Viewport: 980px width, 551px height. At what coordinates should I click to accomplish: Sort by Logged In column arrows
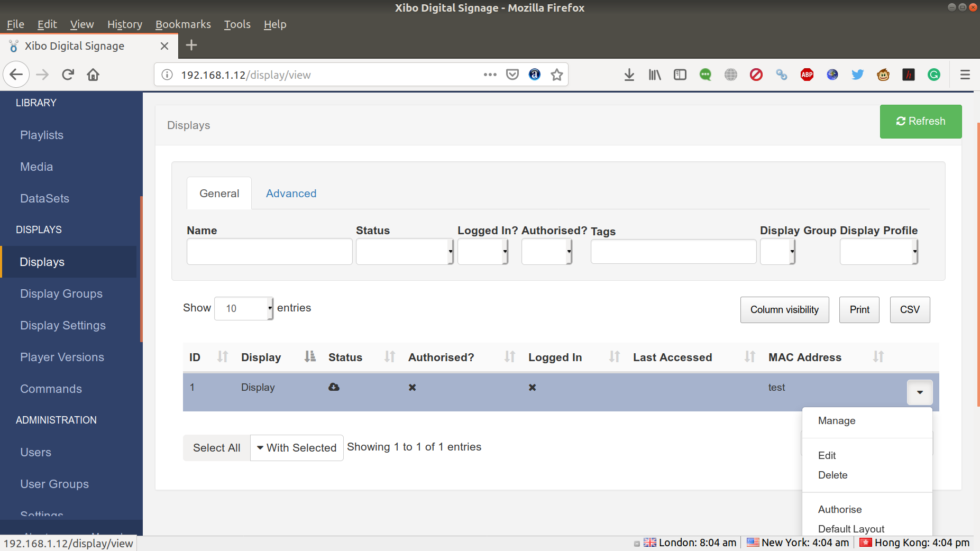click(615, 357)
